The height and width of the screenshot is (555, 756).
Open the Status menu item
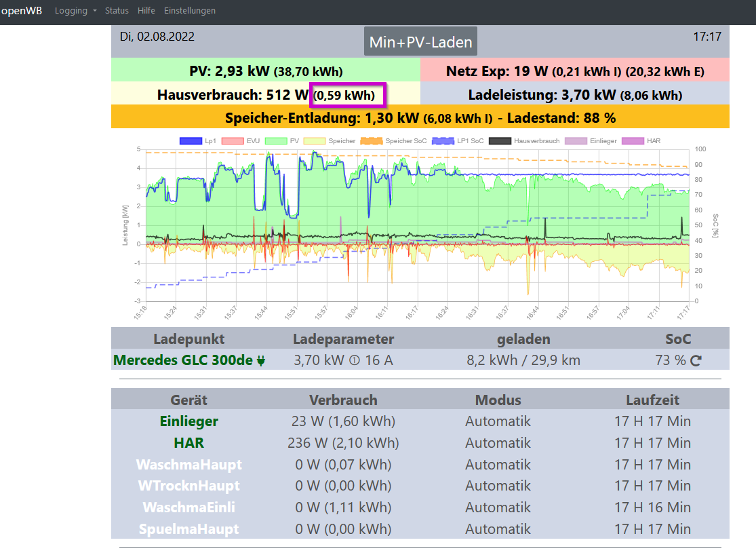pyautogui.click(x=117, y=11)
